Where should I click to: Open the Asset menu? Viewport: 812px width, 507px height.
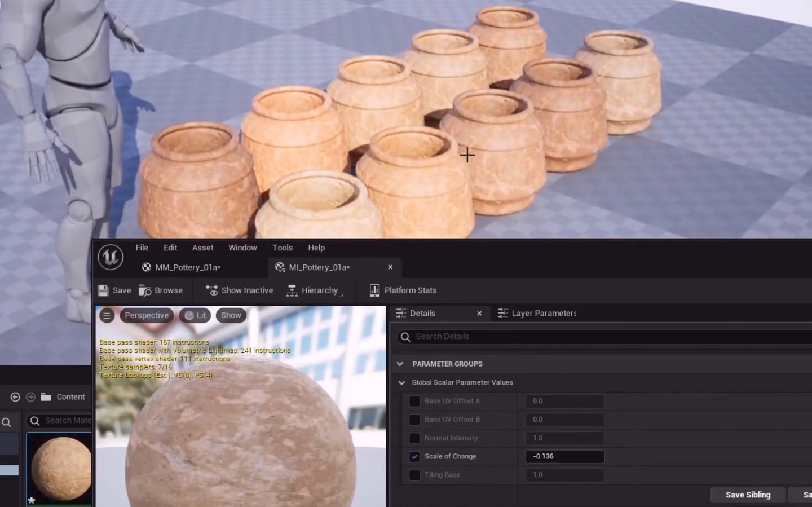202,248
